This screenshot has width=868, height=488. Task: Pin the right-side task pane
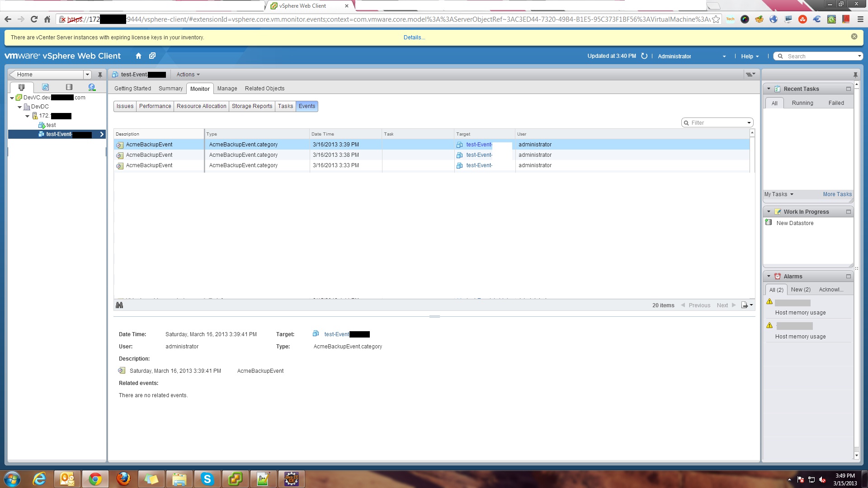click(855, 75)
